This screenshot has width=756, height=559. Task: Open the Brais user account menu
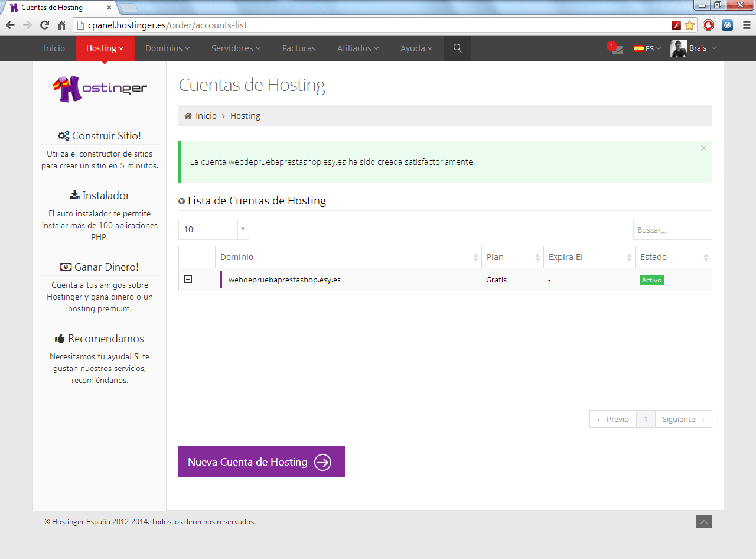(693, 48)
